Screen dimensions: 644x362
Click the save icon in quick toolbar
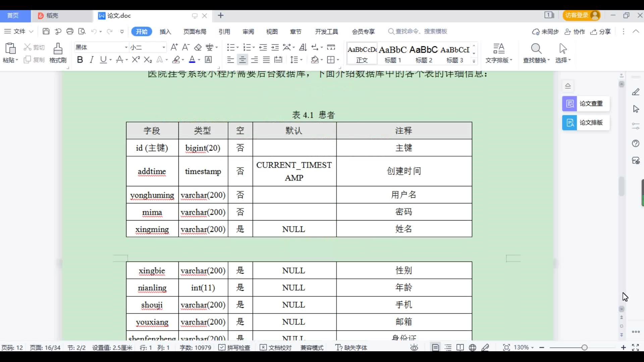pyautogui.click(x=46, y=32)
